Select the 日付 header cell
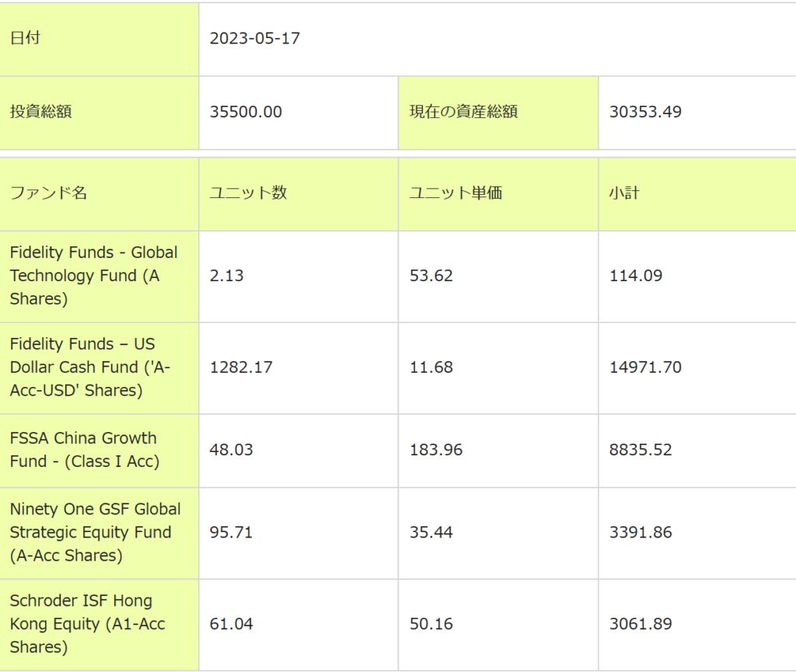The width and height of the screenshot is (796, 672). [x=25, y=39]
